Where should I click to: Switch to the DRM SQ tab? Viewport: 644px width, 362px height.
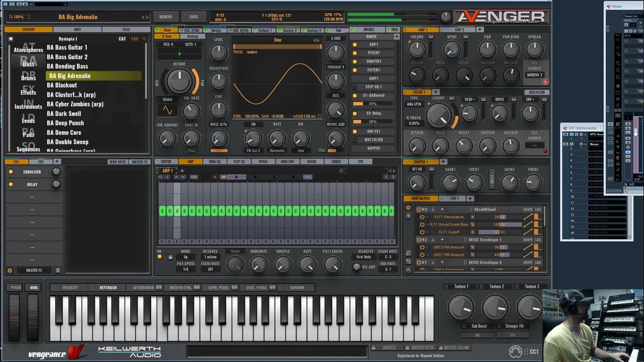[215, 162]
